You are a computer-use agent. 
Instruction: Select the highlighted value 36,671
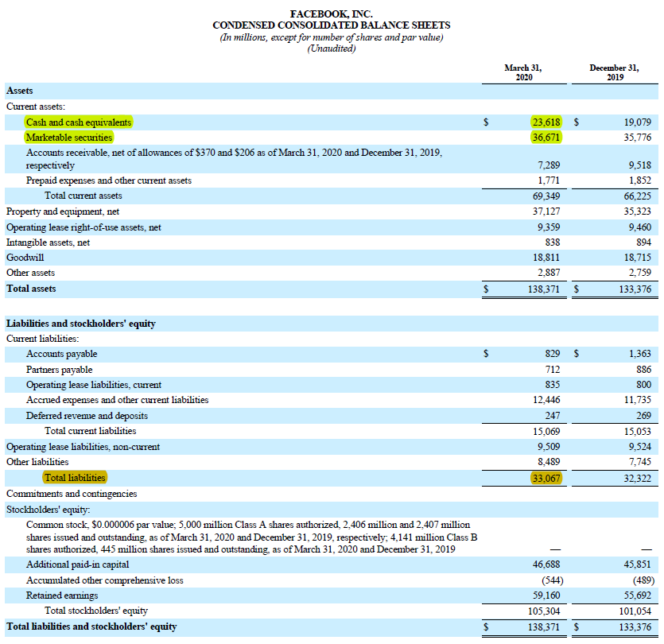pyautogui.click(x=546, y=138)
